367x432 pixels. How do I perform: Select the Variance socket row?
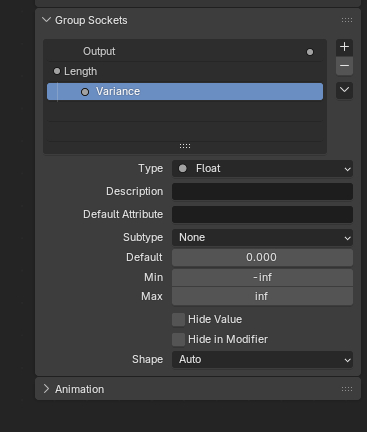(185, 91)
